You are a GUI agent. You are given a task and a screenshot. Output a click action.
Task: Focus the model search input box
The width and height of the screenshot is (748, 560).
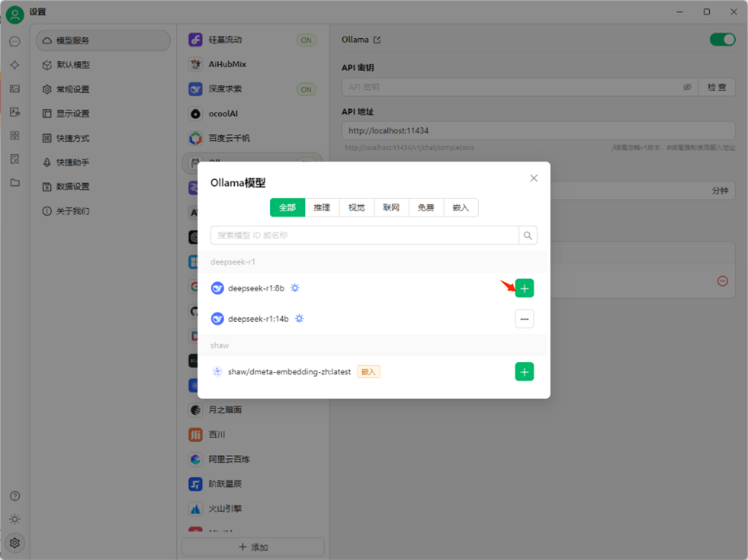click(365, 236)
